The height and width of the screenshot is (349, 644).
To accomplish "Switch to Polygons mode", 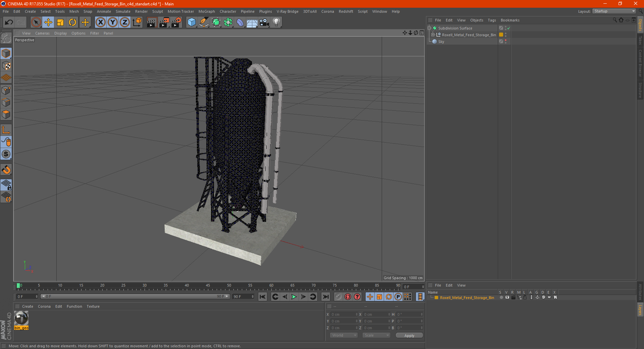I will [6, 114].
